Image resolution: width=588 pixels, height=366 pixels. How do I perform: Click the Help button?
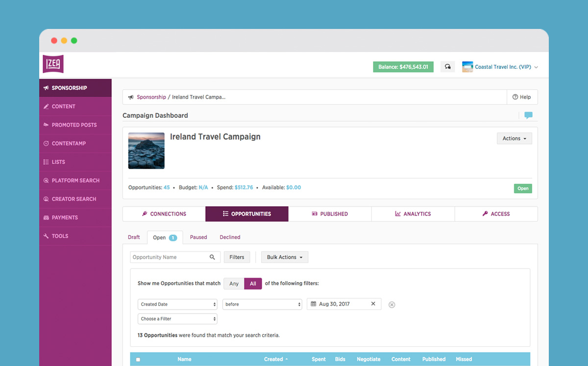pyautogui.click(x=522, y=97)
